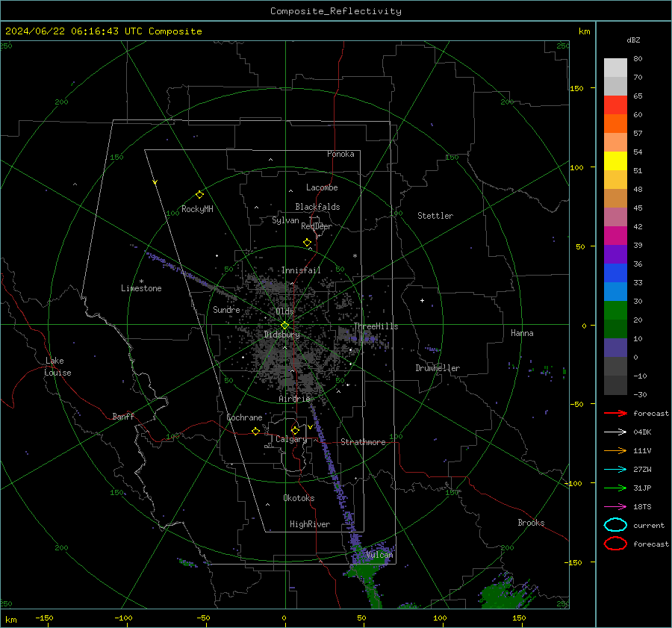Pick the red 60-65 dBZ swatch
Viewport: 672px width, 628px height.
coord(615,105)
